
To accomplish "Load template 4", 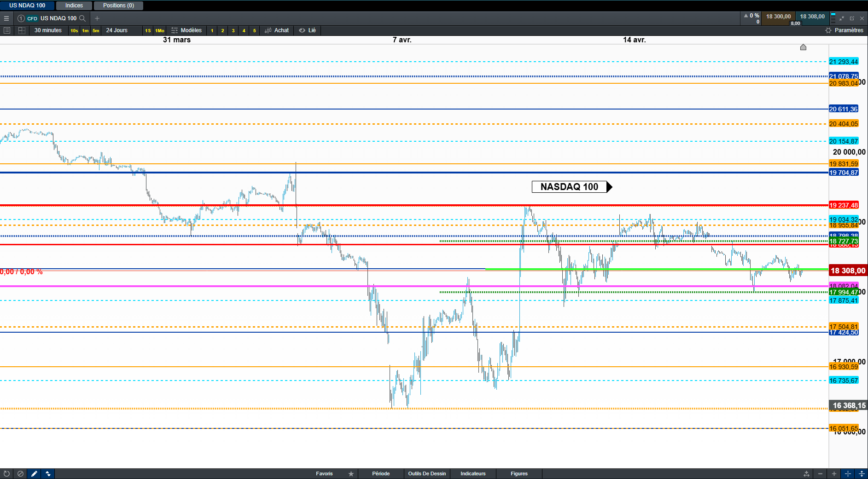I will point(244,31).
